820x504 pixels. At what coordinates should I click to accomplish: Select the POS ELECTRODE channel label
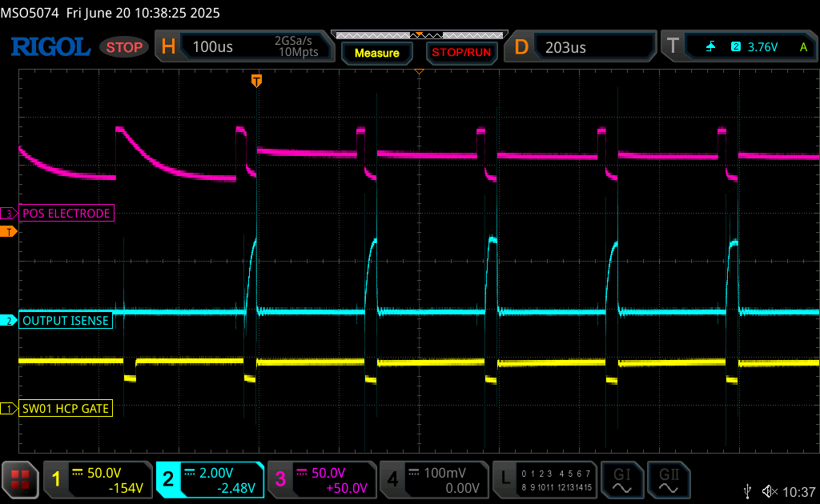[x=66, y=213]
